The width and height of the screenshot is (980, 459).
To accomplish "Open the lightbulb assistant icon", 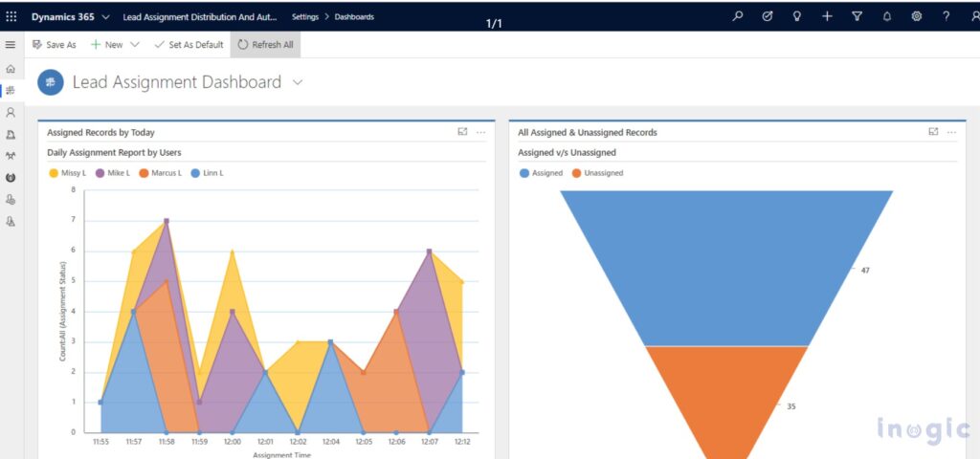I will tap(797, 17).
